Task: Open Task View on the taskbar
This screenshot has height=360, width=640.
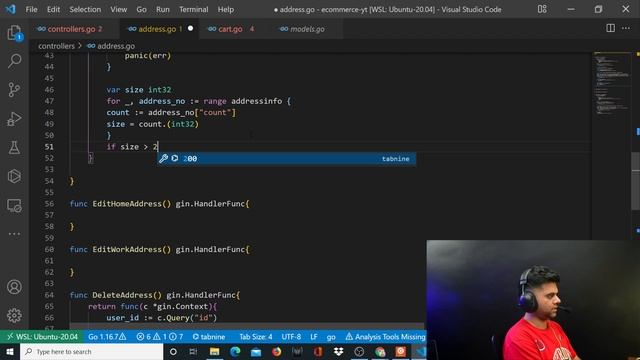Action: 193,351
